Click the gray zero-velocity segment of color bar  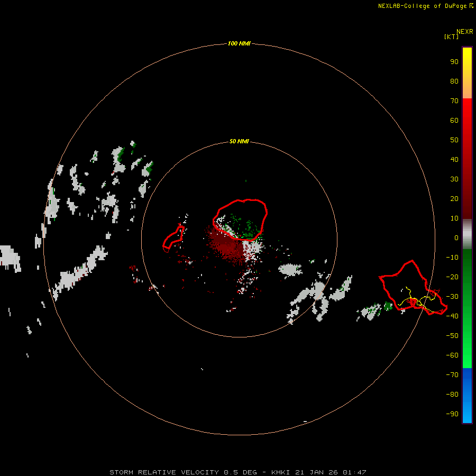point(467,234)
